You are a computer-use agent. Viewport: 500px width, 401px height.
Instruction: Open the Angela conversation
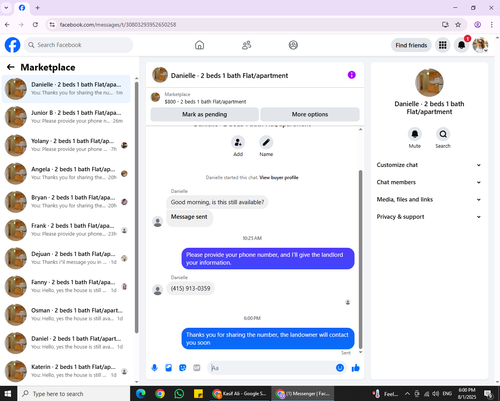[66, 173]
